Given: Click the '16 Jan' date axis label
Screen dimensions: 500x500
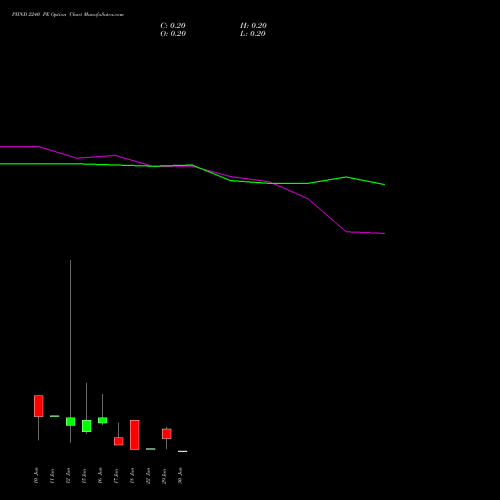Looking at the screenshot, I should 100,476.
